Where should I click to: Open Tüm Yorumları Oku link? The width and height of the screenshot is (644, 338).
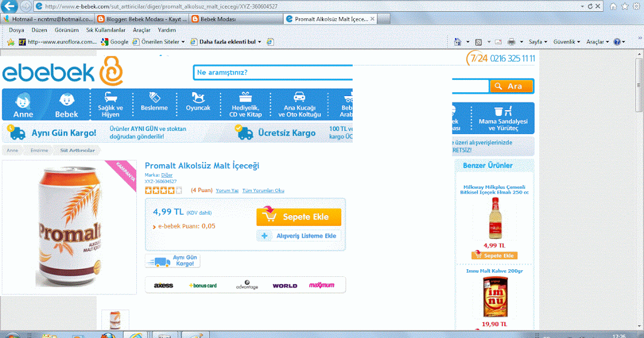click(263, 190)
